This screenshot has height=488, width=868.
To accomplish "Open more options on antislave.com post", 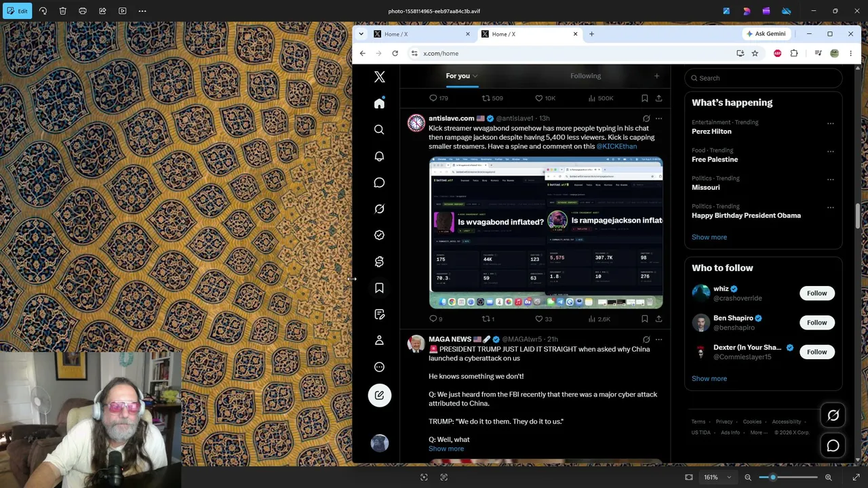I will click(x=658, y=119).
